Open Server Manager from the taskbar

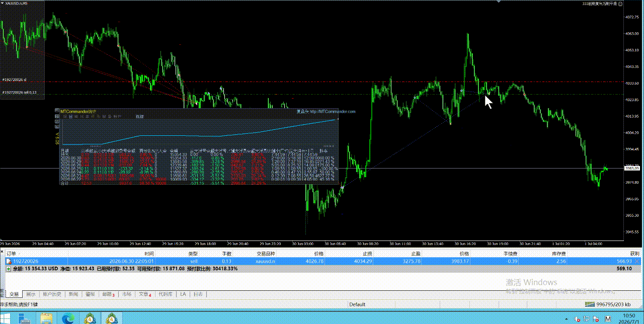(x=23, y=318)
